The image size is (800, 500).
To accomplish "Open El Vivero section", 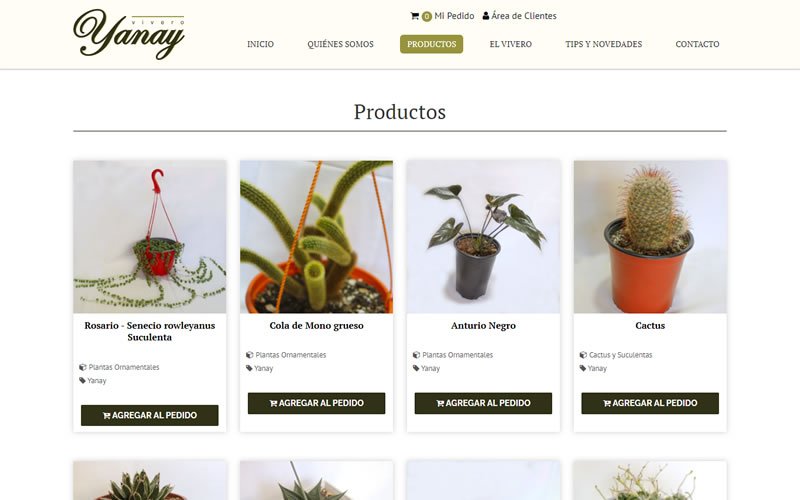I will [511, 44].
